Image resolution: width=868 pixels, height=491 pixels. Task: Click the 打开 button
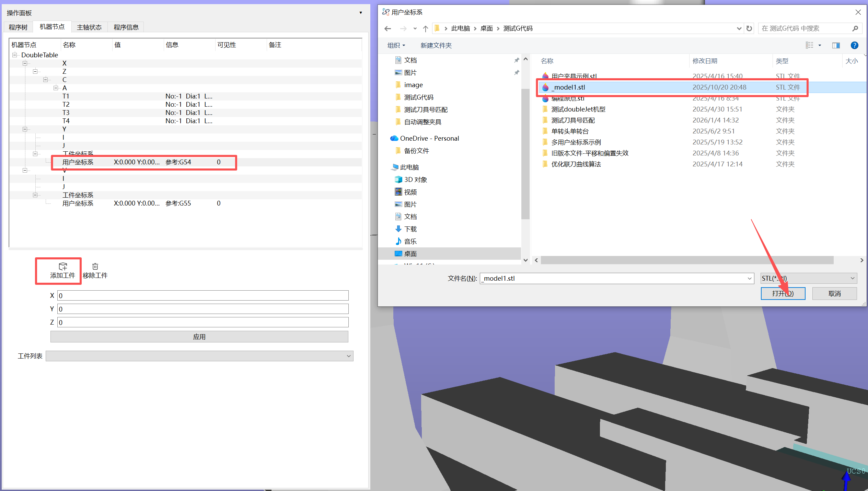pyautogui.click(x=783, y=294)
